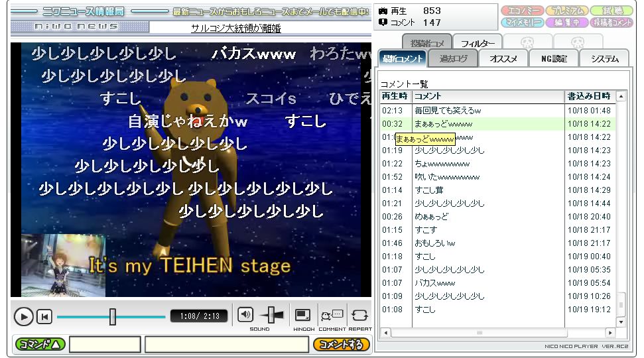The height and width of the screenshot is (358, 644).
Task: Click the small inset dancer clip in video
Action: pos(63,265)
